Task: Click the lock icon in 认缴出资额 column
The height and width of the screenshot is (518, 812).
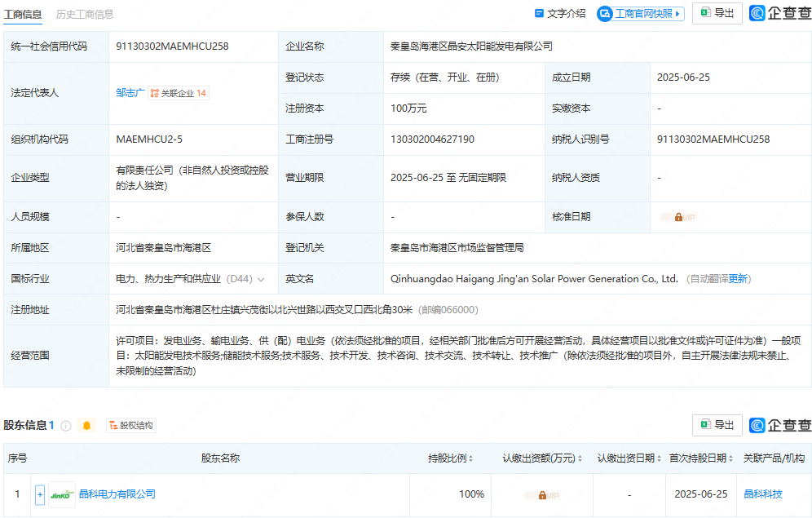Action: tap(542, 495)
